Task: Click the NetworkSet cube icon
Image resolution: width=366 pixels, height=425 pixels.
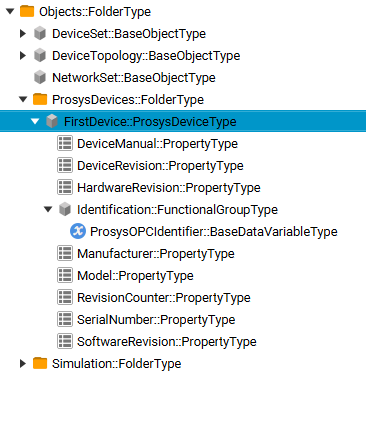Action: click(40, 78)
